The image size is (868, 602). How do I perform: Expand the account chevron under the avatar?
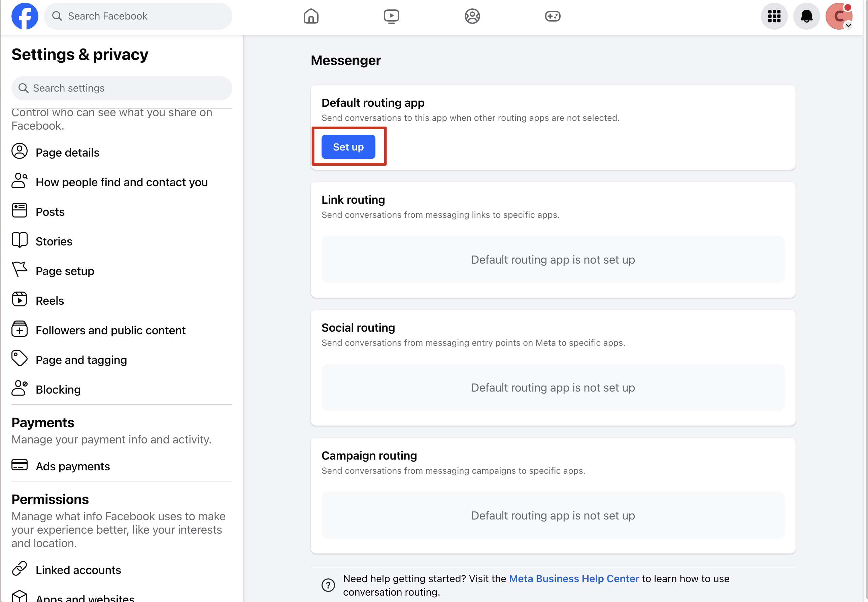tap(848, 26)
